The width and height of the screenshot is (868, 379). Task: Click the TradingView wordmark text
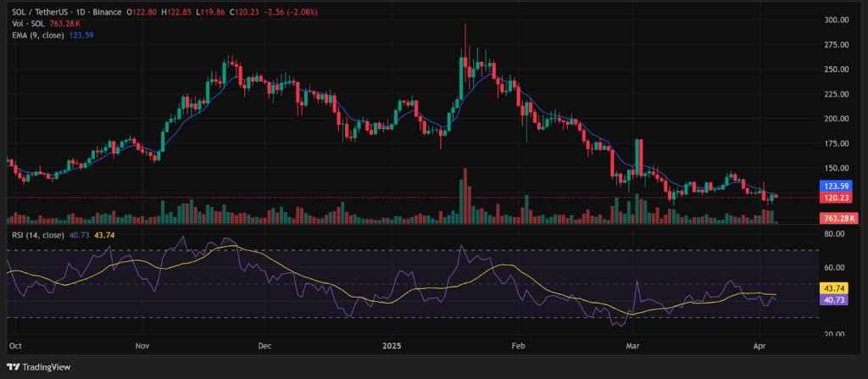(47, 367)
